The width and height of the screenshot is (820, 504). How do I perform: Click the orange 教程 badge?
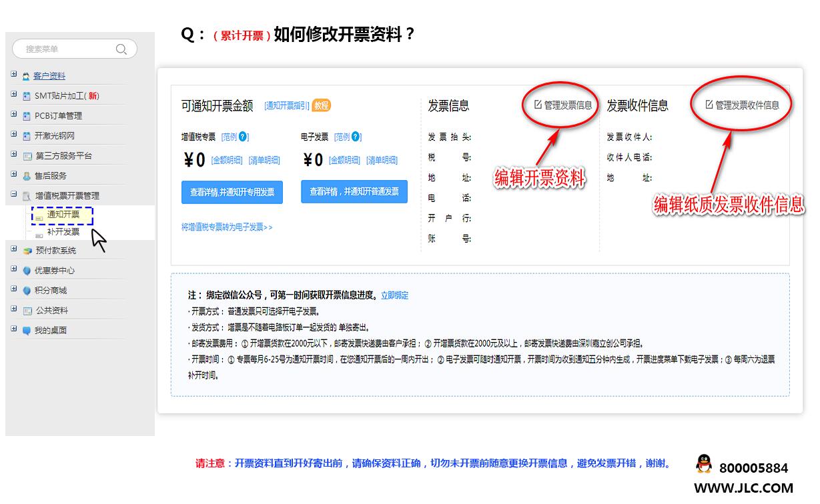point(321,105)
